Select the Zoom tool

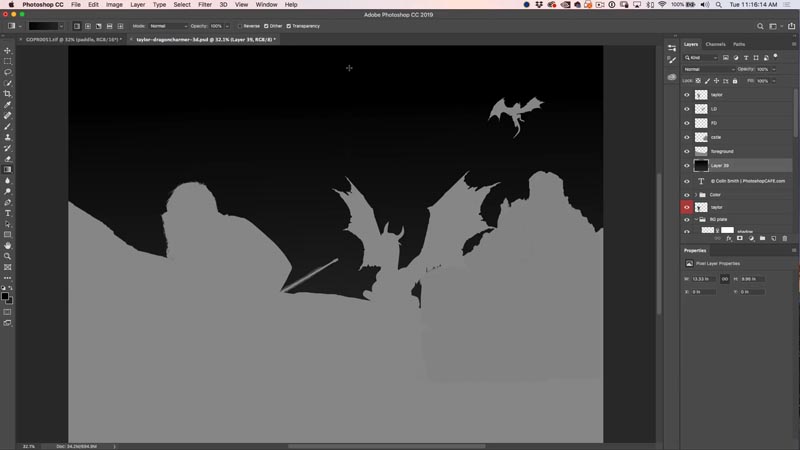tap(8, 257)
